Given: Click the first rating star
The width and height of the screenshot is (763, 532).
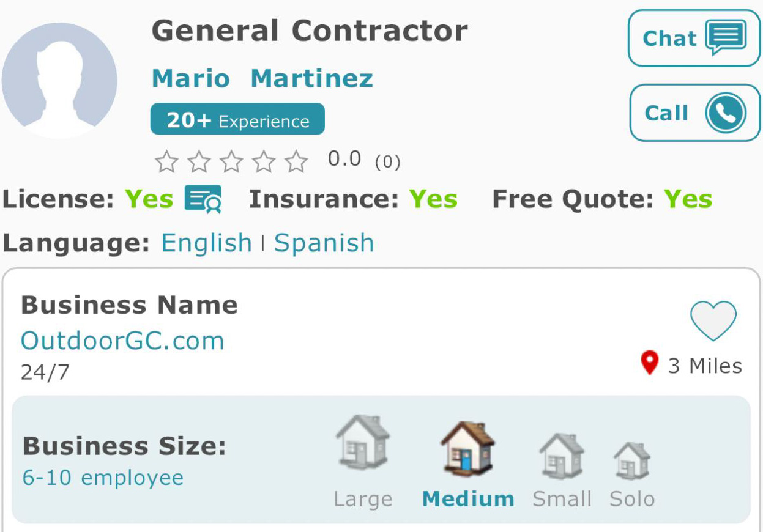Looking at the screenshot, I should coord(166,162).
